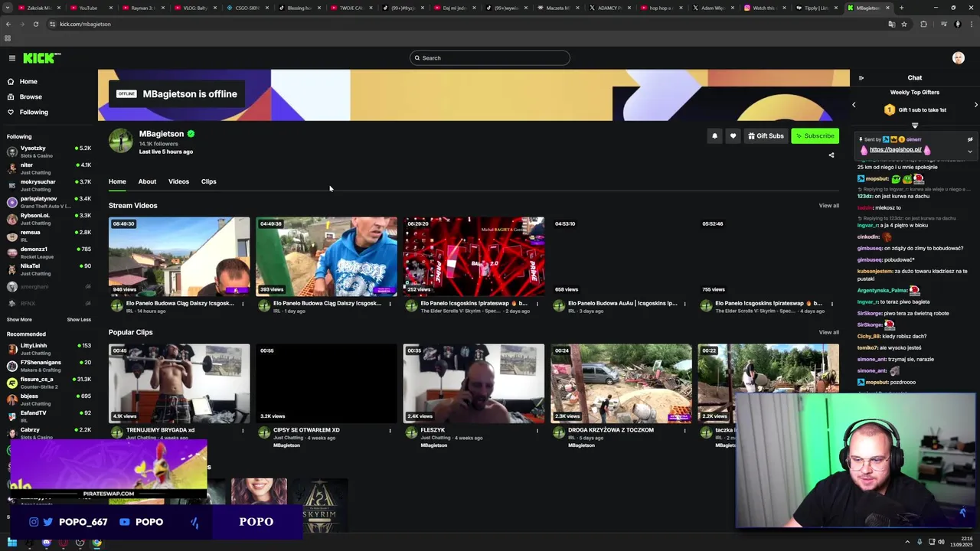Image resolution: width=980 pixels, height=551 pixels.
Task: Collapse the chat panel with the arrow icon
Action: point(861,78)
